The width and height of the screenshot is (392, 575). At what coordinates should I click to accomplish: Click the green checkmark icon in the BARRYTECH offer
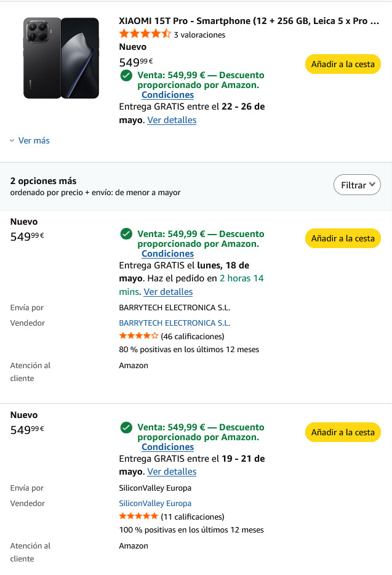tap(126, 233)
